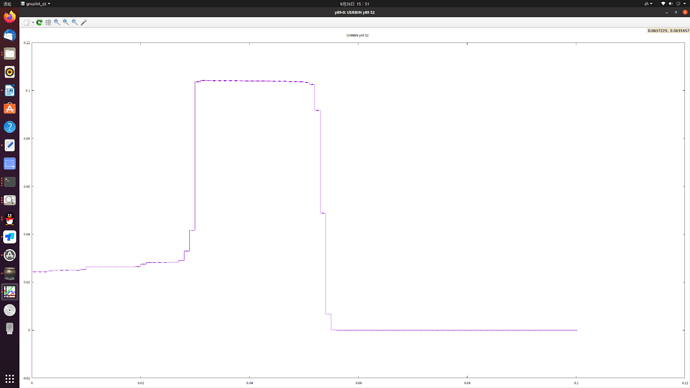
Task: Click the volume speaker icon in top bar
Action: coord(671,4)
